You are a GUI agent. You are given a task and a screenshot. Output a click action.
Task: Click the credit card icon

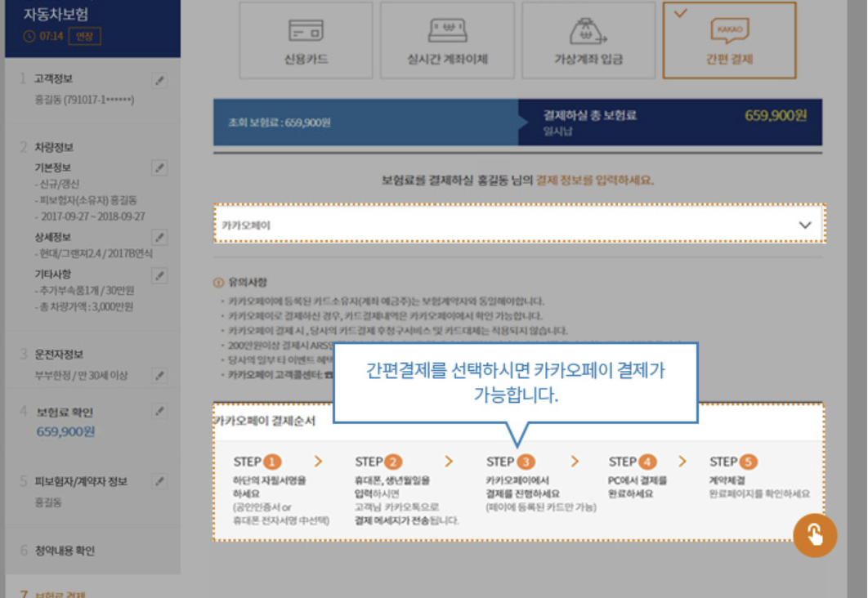point(306,30)
